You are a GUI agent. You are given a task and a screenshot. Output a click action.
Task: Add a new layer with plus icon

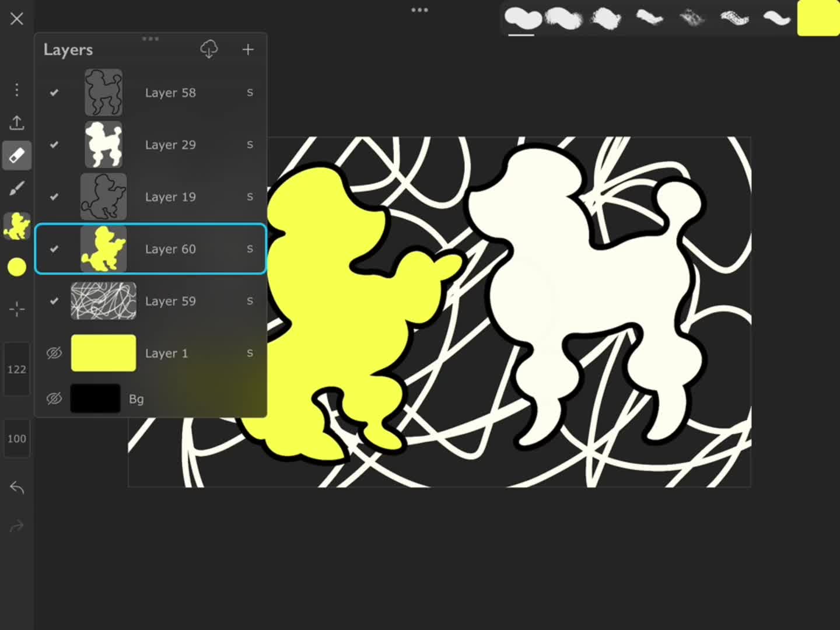[x=248, y=50]
